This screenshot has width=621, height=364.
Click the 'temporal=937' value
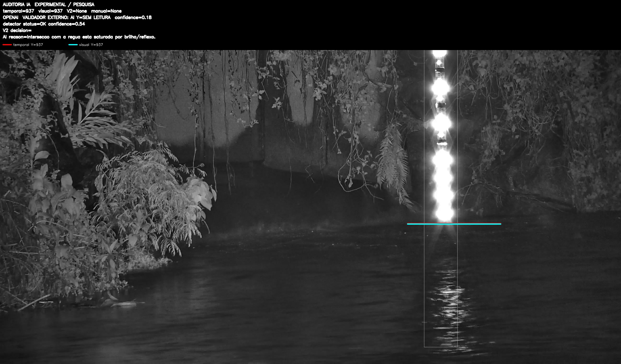coord(18,11)
